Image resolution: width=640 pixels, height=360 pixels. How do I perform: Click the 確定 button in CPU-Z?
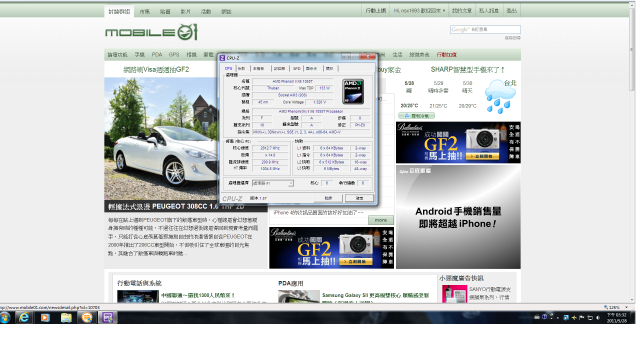point(359,198)
